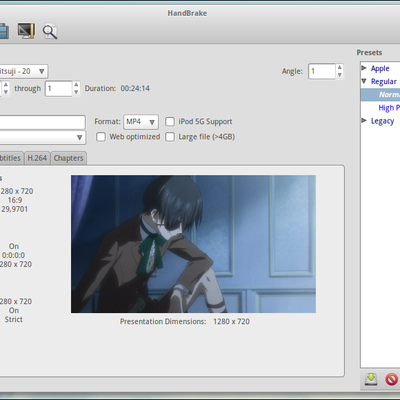
Task: Select the High Profile preset
Action: pyautogui.click(x=389, y=108)
